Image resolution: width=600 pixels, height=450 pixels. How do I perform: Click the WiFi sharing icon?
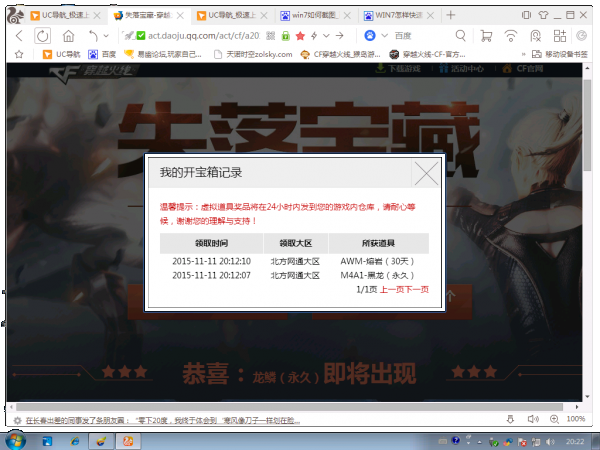tap(510, 36)
